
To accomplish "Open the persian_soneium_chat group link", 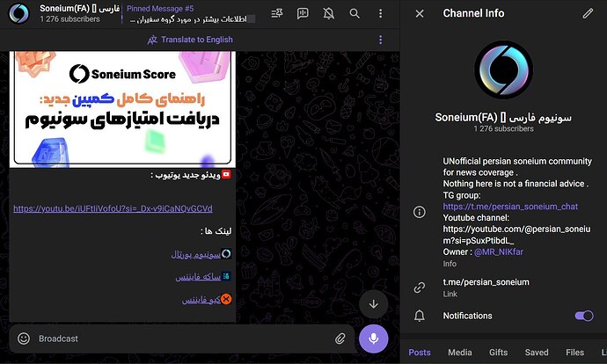I will pyautogui.click(x=510, y=207).
